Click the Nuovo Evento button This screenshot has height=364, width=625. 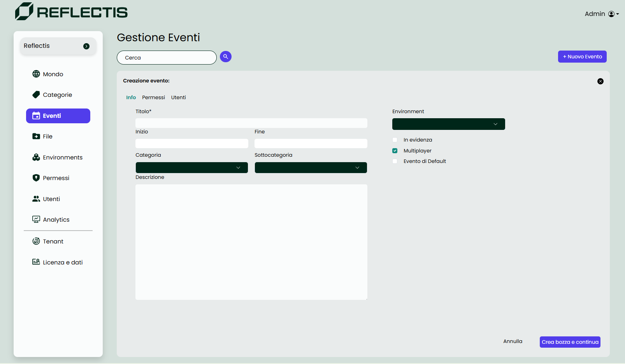582,57
